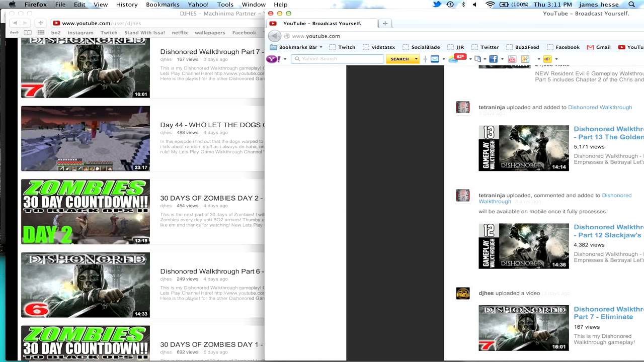This screenshot has height=362, width=644.
Task: Open Zombies Day 2 countdown thumbnail
Action: (x=86, y=211)
